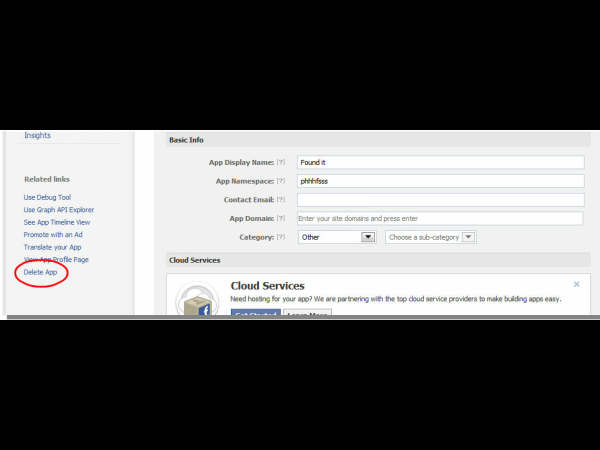Open the App Profile Page link
This screenshot has width=600, height=450.
pos(56,259)
